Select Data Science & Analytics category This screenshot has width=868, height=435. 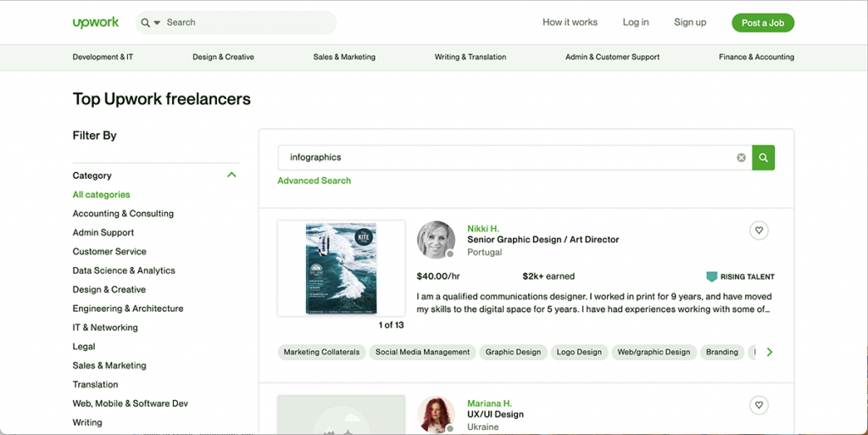click(124, 270)
